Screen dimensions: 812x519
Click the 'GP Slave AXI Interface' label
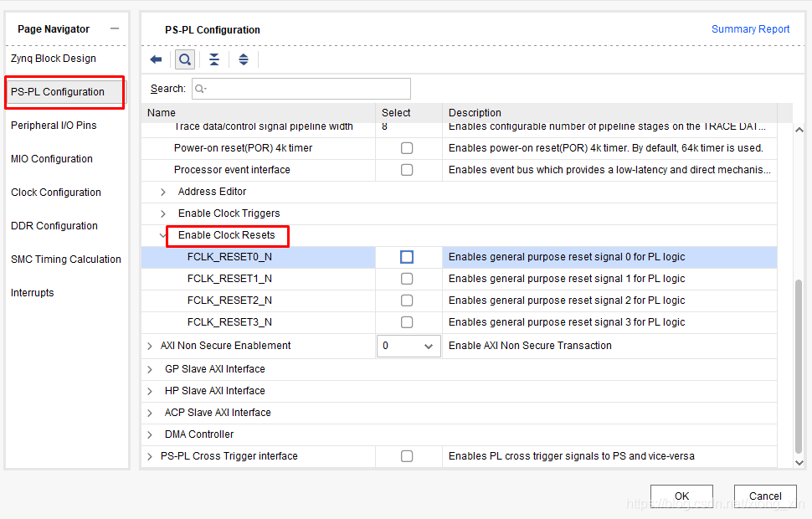pyautogui.click(x=215, y=369)
